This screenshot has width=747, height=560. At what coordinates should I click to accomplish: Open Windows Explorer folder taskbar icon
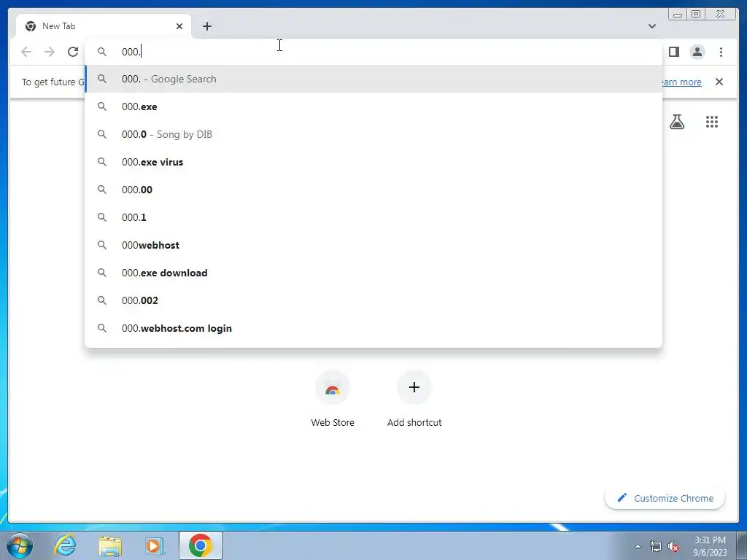(110, 545)
